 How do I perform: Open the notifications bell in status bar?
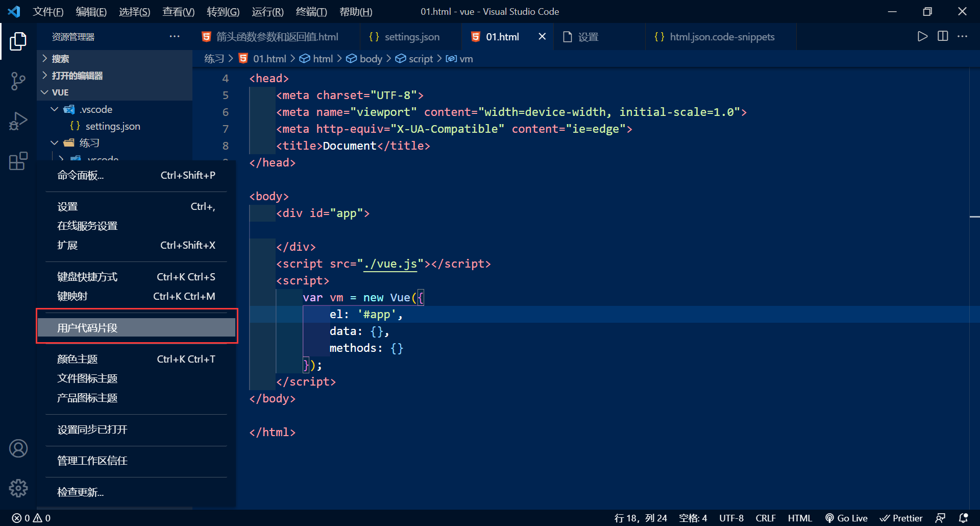(x=963, y=518)
